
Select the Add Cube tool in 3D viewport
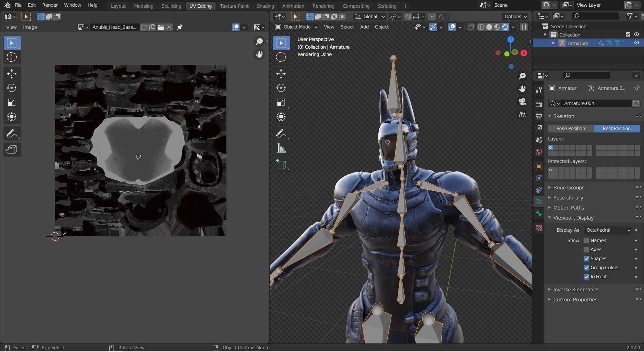pos(281,164)
